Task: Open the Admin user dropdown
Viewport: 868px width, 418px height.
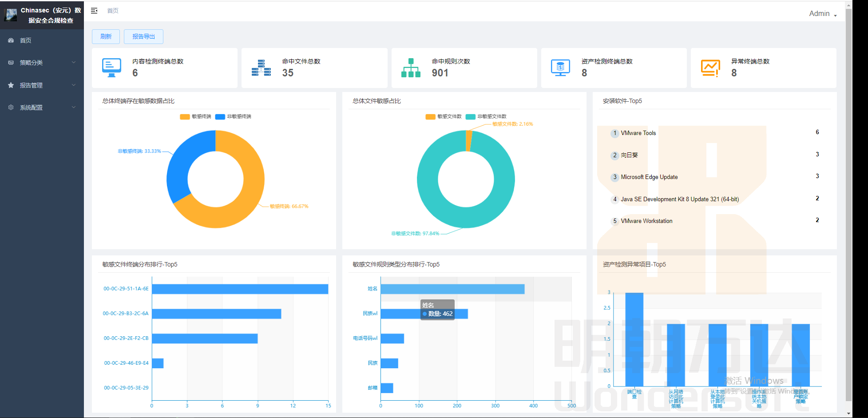Action: [x=822, y=14]
